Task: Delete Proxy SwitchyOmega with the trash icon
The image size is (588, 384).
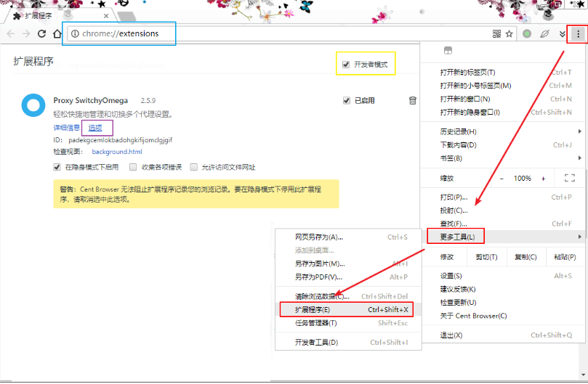Action: tap(413, 100)
